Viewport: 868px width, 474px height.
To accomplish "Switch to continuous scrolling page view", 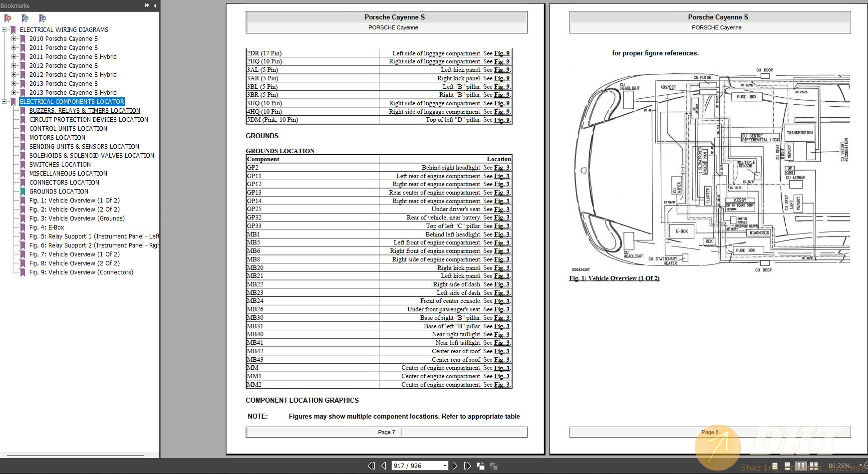I will tap(787, 466).
